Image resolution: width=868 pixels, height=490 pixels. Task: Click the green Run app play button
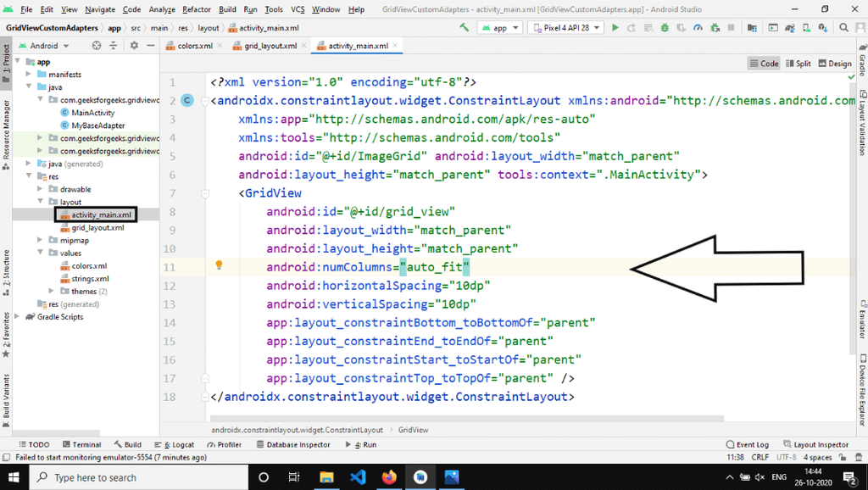coord(616,28)
